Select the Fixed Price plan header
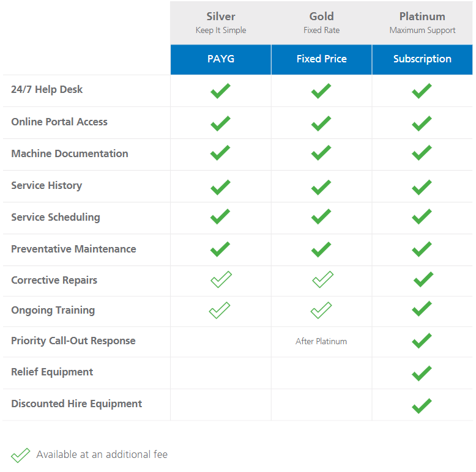The height and width of the screenshot is (472, 476). [x=321, y=59]
